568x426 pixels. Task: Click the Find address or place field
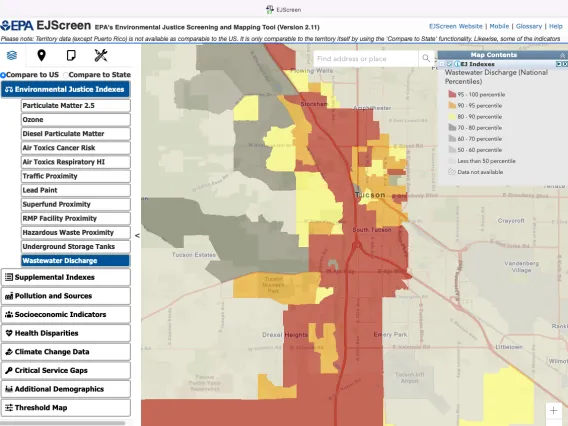[x=366, y=58]
